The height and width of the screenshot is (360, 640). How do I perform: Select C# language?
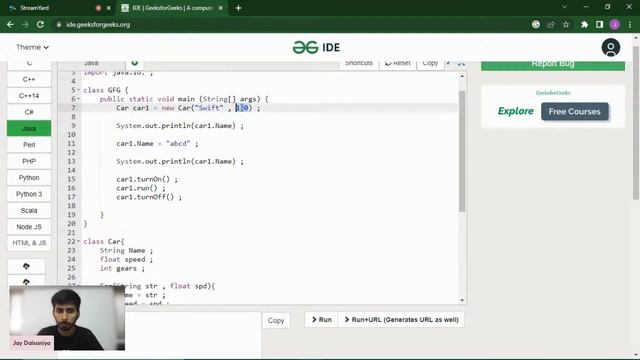(29, 112)
